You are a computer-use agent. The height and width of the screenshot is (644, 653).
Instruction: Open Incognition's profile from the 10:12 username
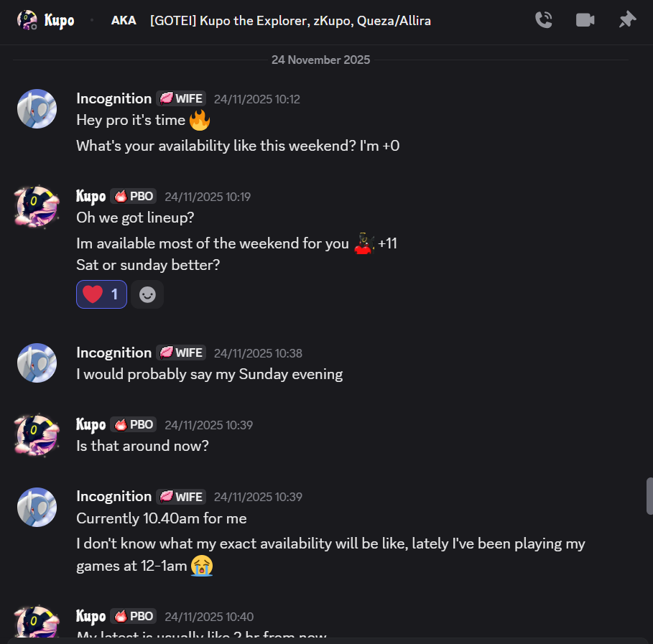pyautogui.click(x=114, y=98)
